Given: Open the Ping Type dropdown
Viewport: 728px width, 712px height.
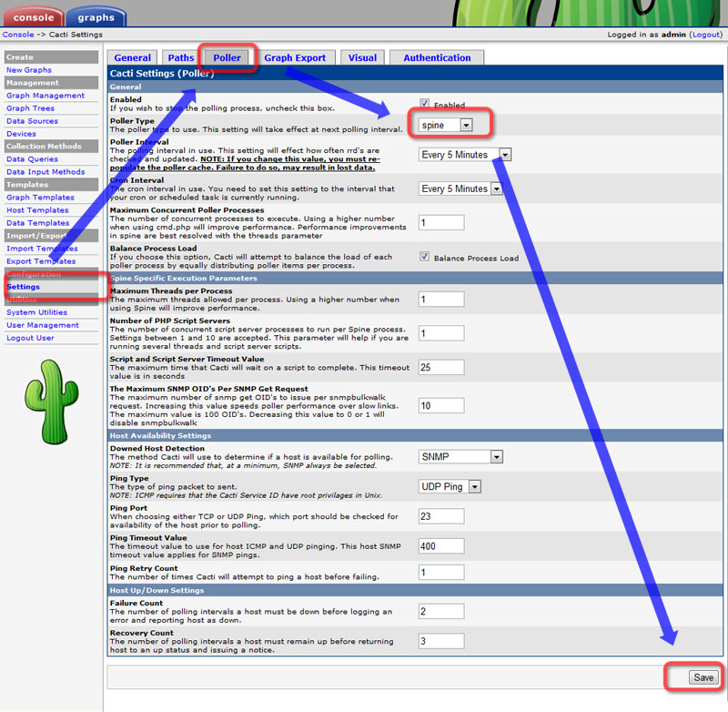Looking at the screenshot, I should pyautogui.click(x=449, y=486).
